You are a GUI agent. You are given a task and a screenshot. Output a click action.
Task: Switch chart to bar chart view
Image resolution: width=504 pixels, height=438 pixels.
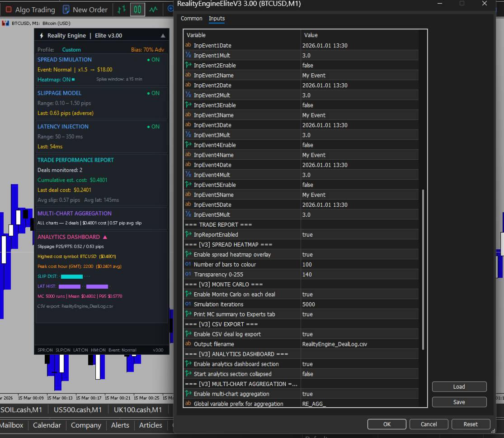[121, 10]
